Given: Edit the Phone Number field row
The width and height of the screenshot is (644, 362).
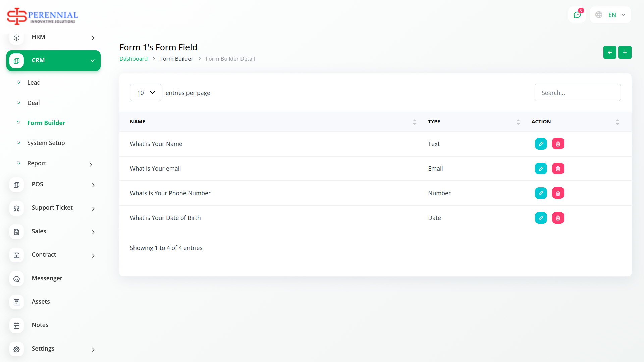Looking at the screenshot, I should 541,193.
